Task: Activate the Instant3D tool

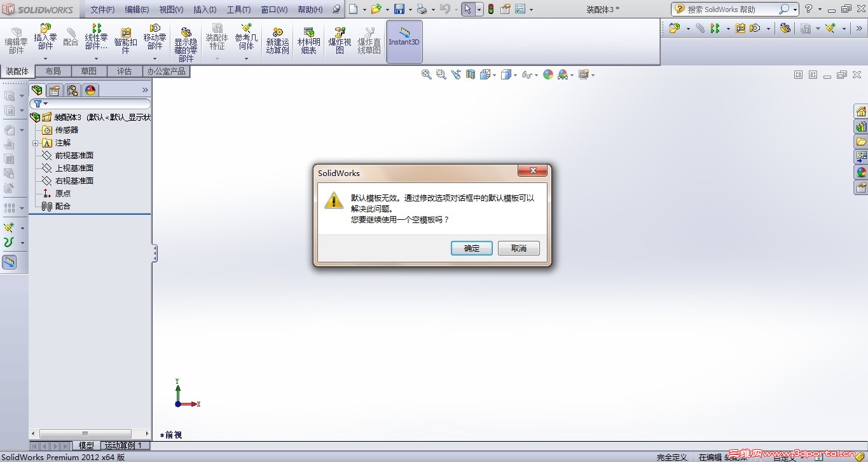Action: coord(403,40)
